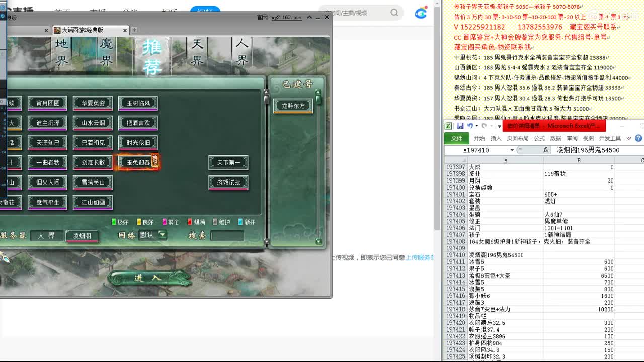Click the browser search magnifier icon
This screenshot has width=644, height=362.
pos(394,13)
